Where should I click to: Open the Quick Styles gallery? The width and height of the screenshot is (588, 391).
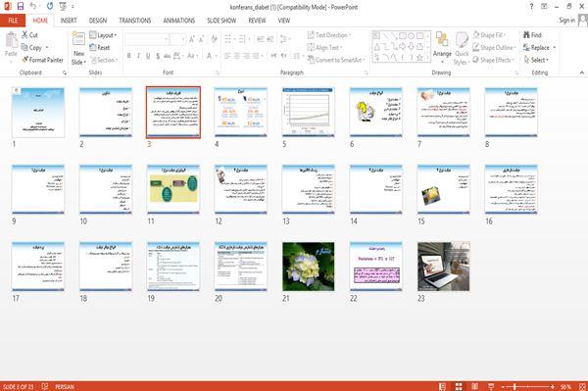[462, 49]
